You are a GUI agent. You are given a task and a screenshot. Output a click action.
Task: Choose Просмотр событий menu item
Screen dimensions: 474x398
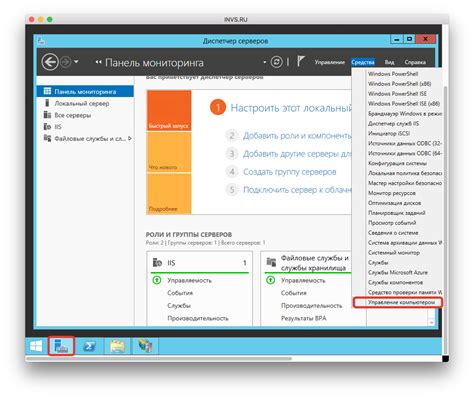coord(392,223)
